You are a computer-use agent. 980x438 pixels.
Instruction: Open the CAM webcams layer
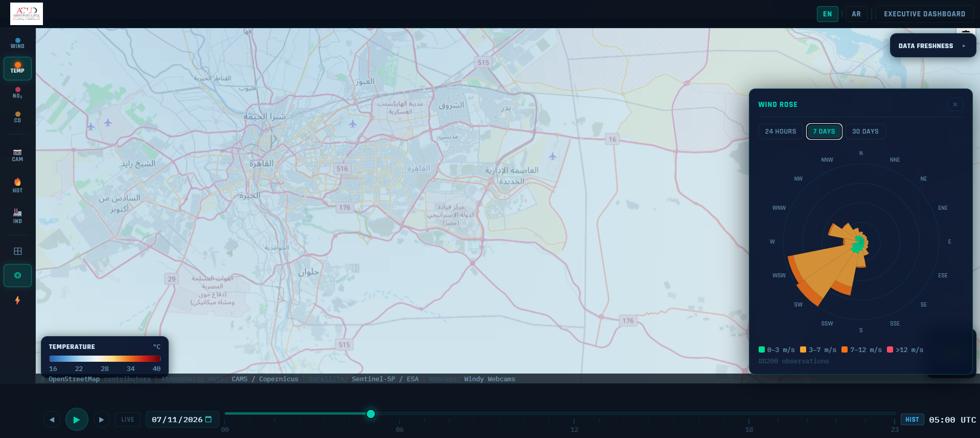click(17, 156)
